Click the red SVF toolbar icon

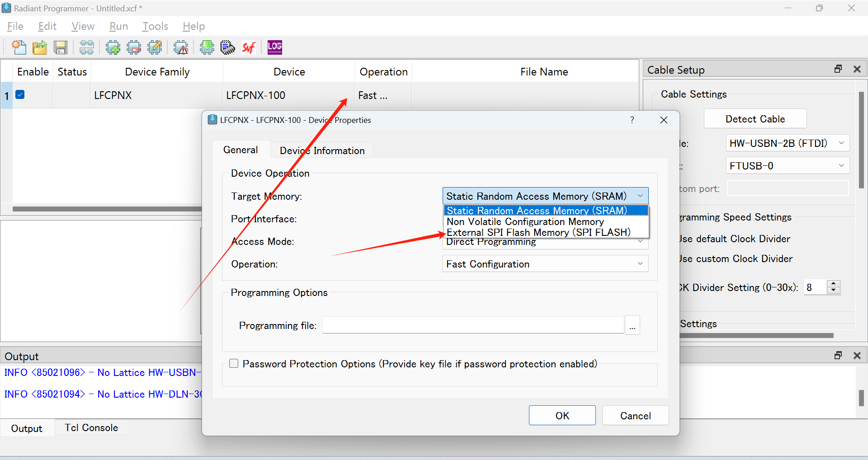[249, 47]
